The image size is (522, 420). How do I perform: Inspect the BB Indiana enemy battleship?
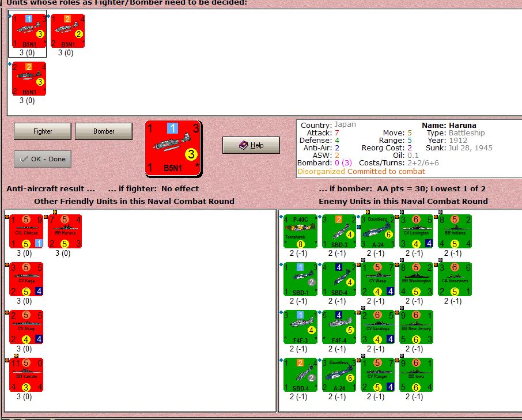455,231
